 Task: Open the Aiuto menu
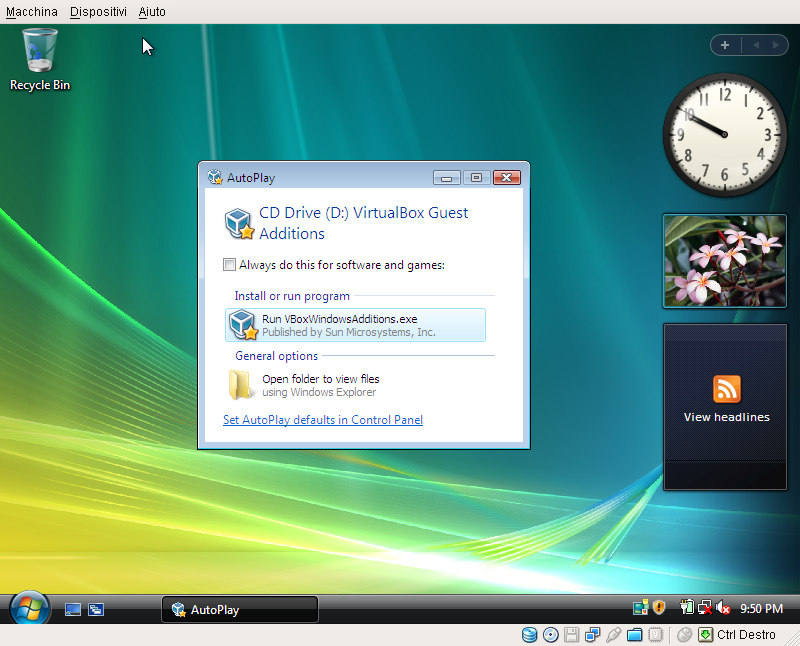pos(152,12)
